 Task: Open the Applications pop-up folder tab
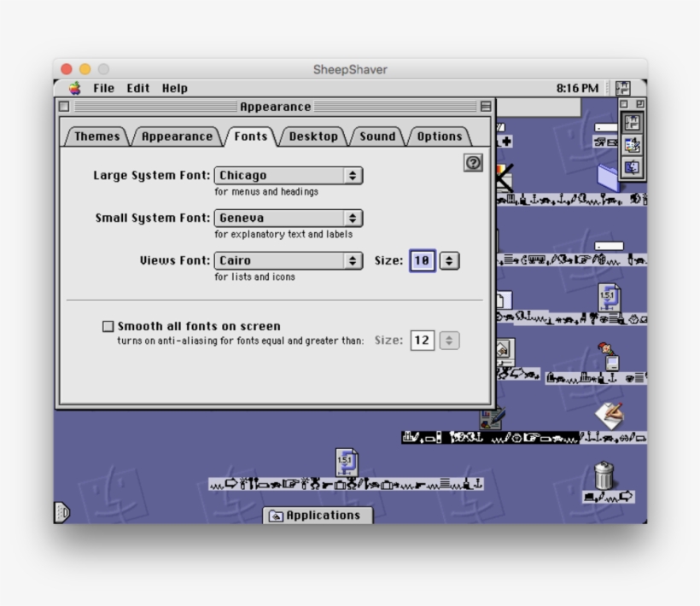[318, 516]
